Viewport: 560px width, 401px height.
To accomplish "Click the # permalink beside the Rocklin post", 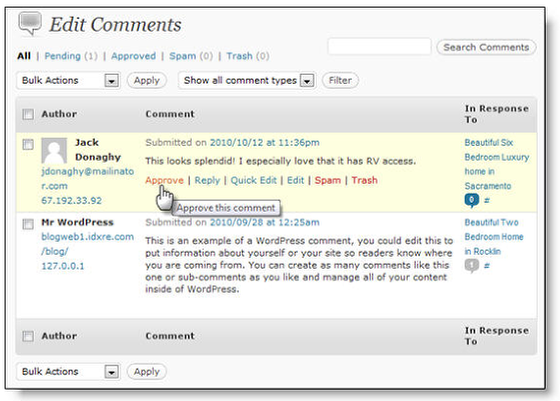I will point(486,266).
